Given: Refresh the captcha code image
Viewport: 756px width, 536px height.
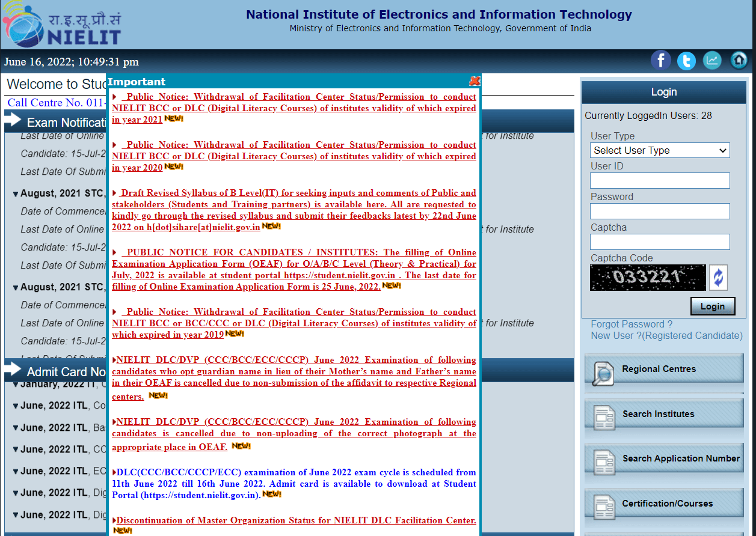Looking at the screenshot, I should [718, 278].
